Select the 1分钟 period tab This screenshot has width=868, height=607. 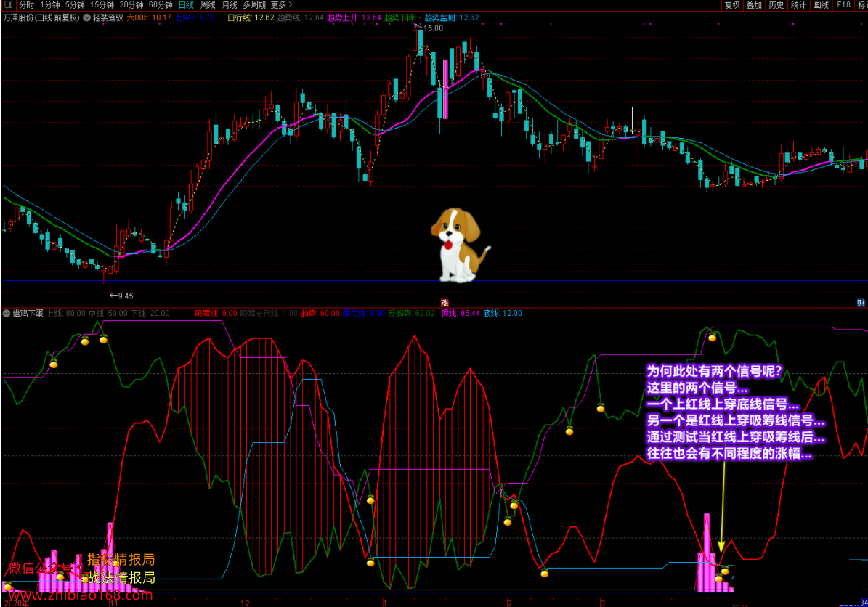pyautogui.click(x=50, y=5)
